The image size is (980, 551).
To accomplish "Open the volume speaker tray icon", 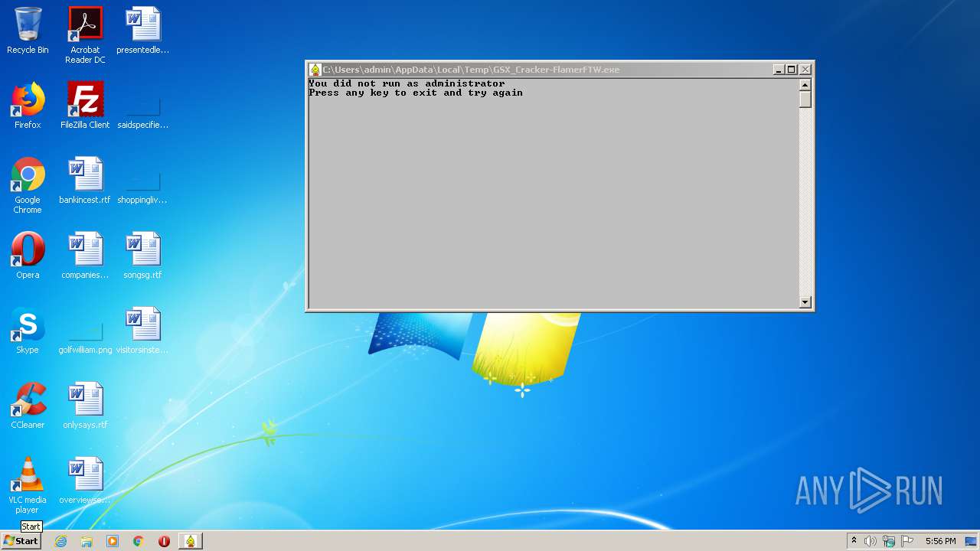I will pos(871,541).
